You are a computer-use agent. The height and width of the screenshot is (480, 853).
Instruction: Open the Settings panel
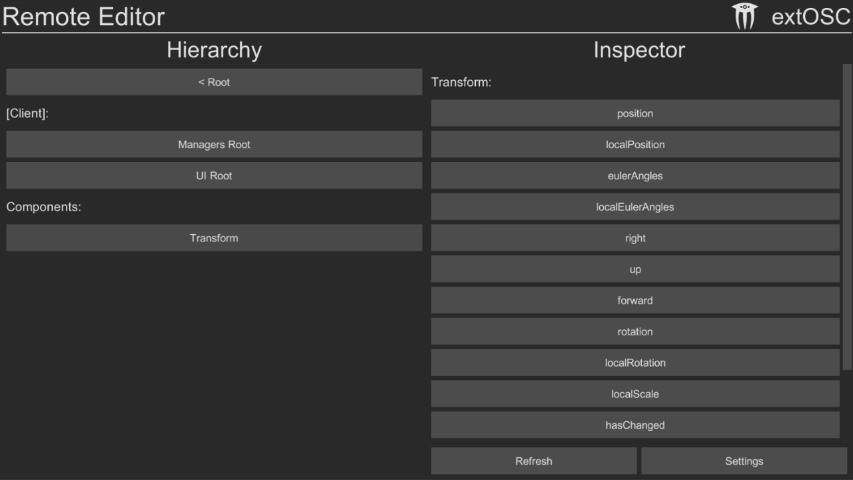coord(744,461)
